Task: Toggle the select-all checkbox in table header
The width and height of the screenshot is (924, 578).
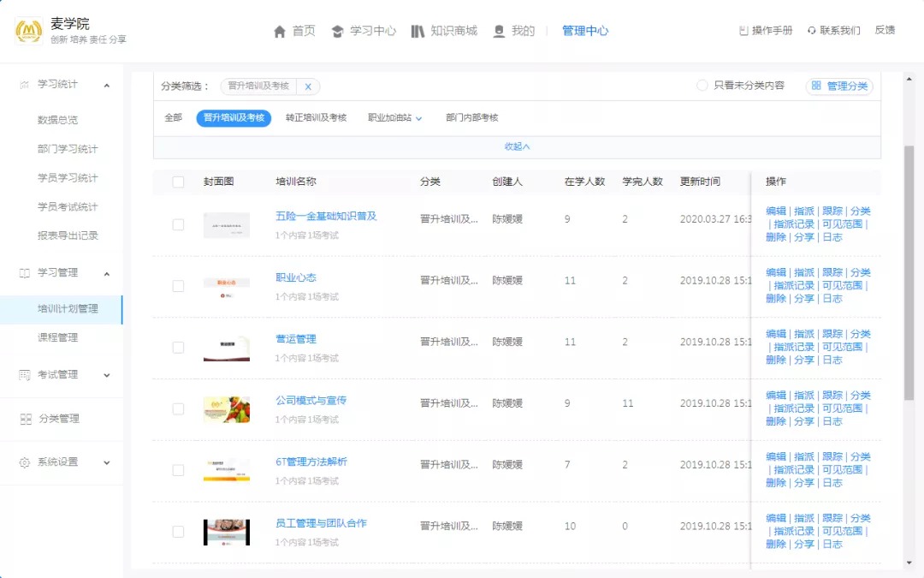Action: tap(178, 182)
